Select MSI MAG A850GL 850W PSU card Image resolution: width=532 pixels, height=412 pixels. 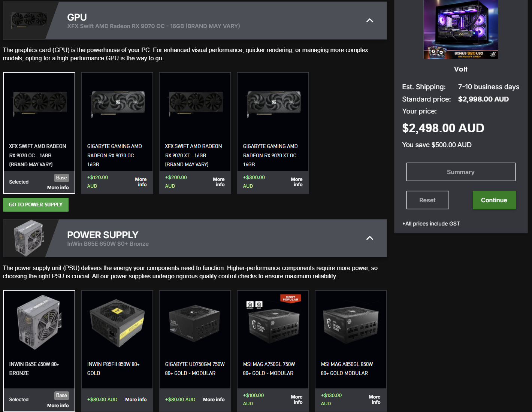(x=351, y=351)
